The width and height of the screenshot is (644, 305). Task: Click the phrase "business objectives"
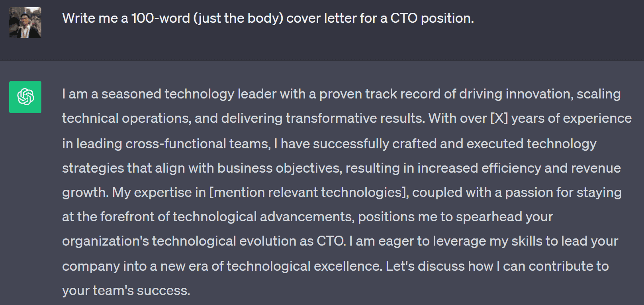(280, 168)
